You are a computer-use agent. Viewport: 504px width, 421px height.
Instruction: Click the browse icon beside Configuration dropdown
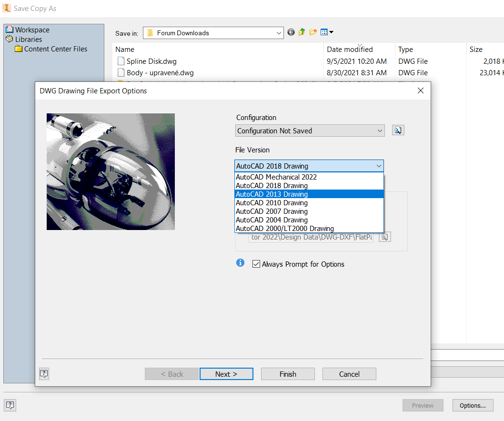coord(398,130)
